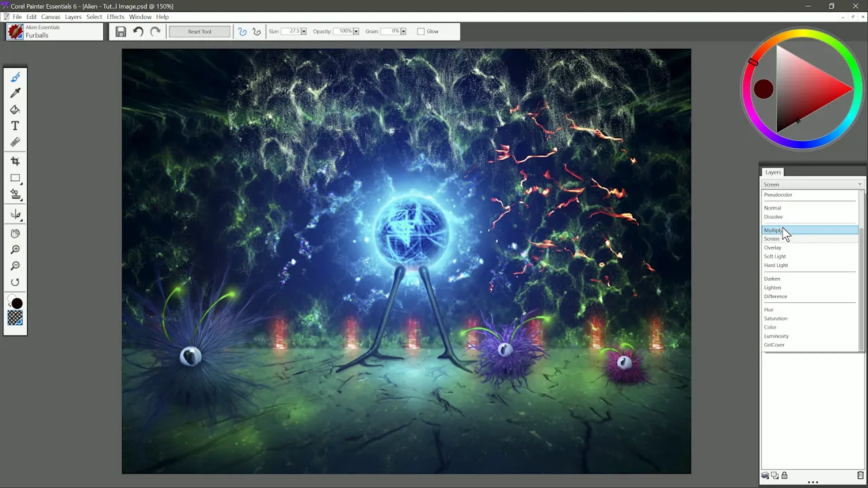Screen dimensions: 868x488
Task: Select the Text tool
Action: click(x=15, y=126)
